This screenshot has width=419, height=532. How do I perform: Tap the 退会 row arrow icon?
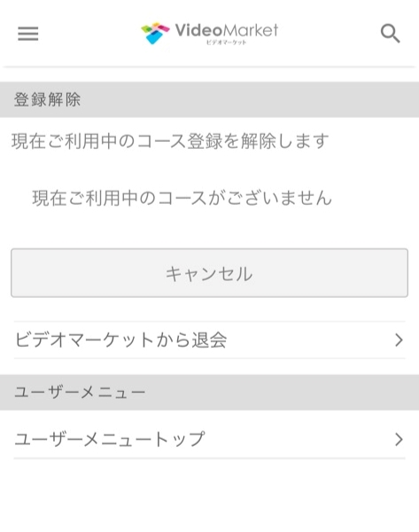click(x=399, y=340)
